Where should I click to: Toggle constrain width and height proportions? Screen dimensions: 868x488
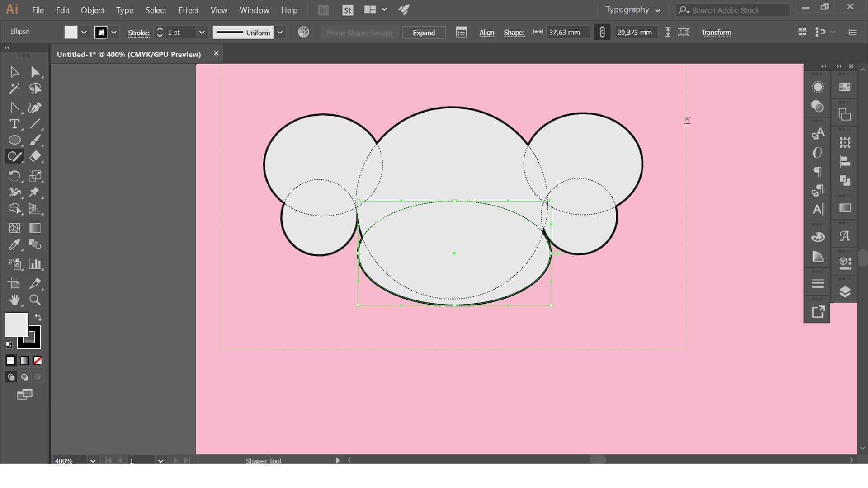click(602, 32)
